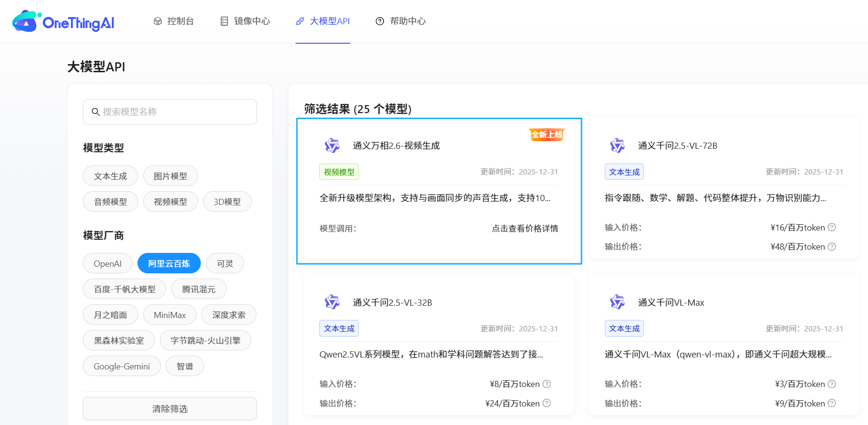Click help icon next to ¥16/百万token
Screen dimensions: 868x425
[x=832, y=227]
